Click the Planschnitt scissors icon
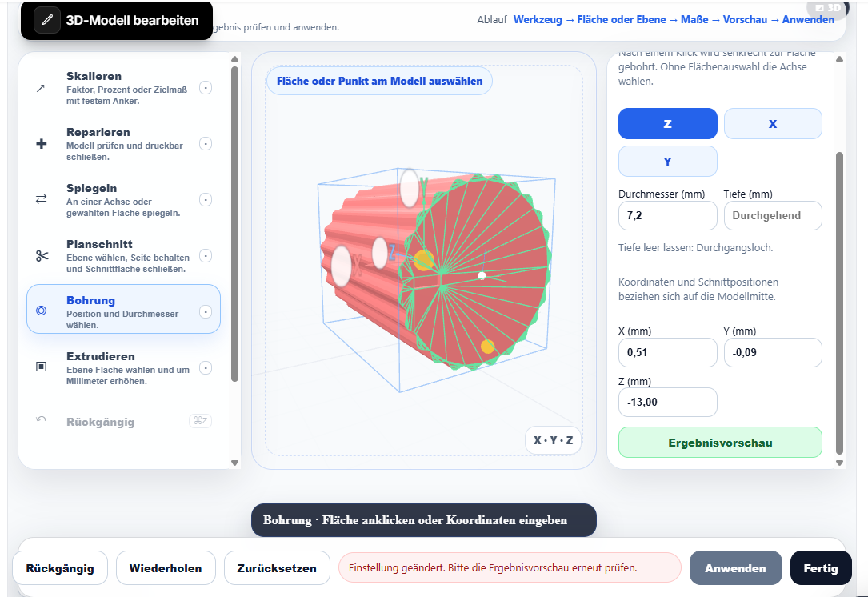This screenshot has width=868, height=597. (42, 255)
